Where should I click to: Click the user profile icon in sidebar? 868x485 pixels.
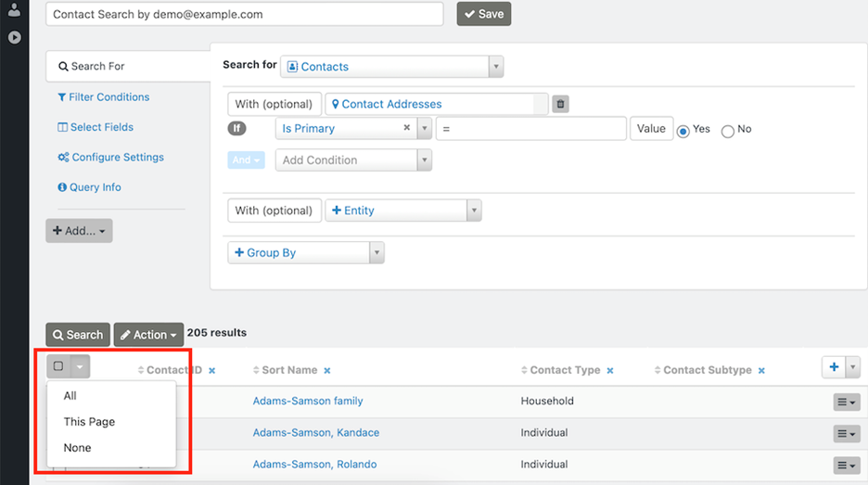[14, 9]
